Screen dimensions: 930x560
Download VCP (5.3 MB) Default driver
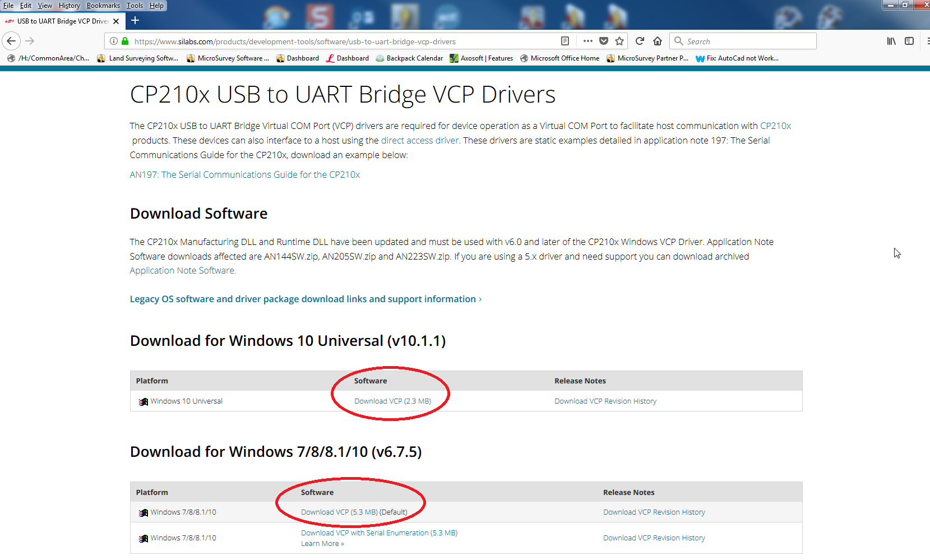(x=339, y=512)
